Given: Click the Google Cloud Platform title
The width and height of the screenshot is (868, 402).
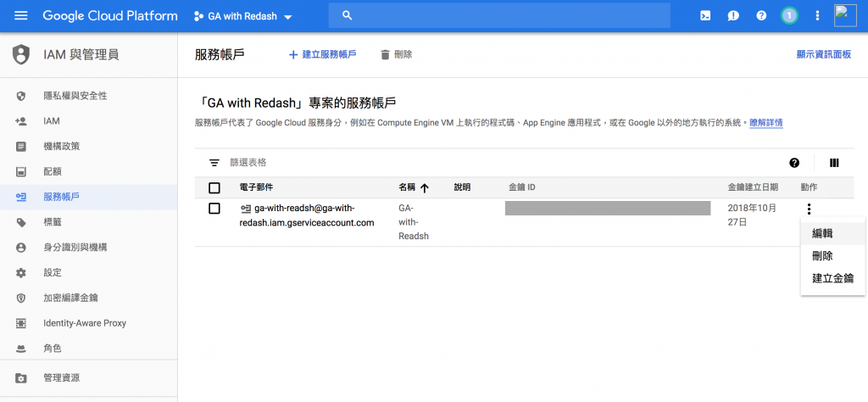Looking at the screenshot, I should [x=110, y=15].
